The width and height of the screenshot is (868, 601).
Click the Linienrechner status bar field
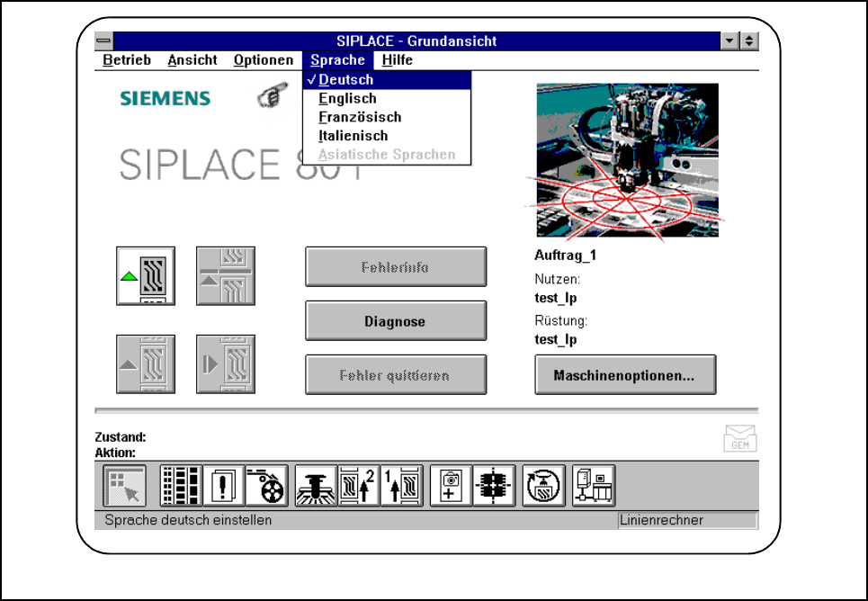coord(687,520)
